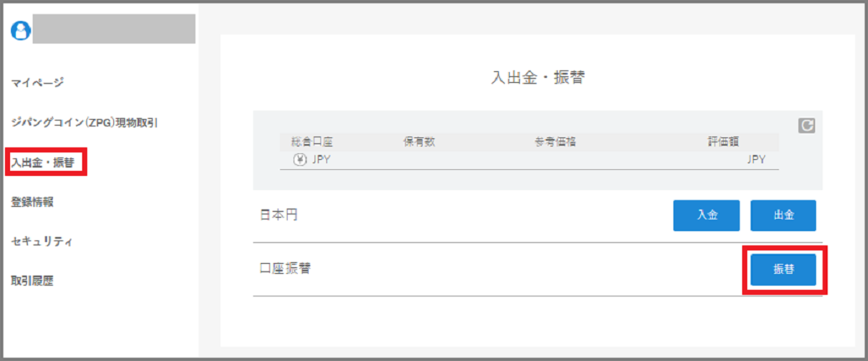Click the 総合口座 column header
868x361 pixels.
(x=312, y=142)
